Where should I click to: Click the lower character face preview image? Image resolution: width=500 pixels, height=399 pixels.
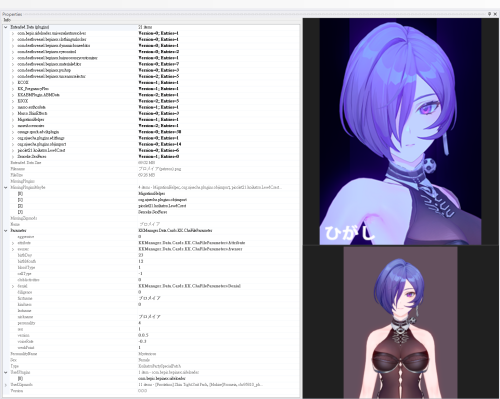tap(400, 322)
